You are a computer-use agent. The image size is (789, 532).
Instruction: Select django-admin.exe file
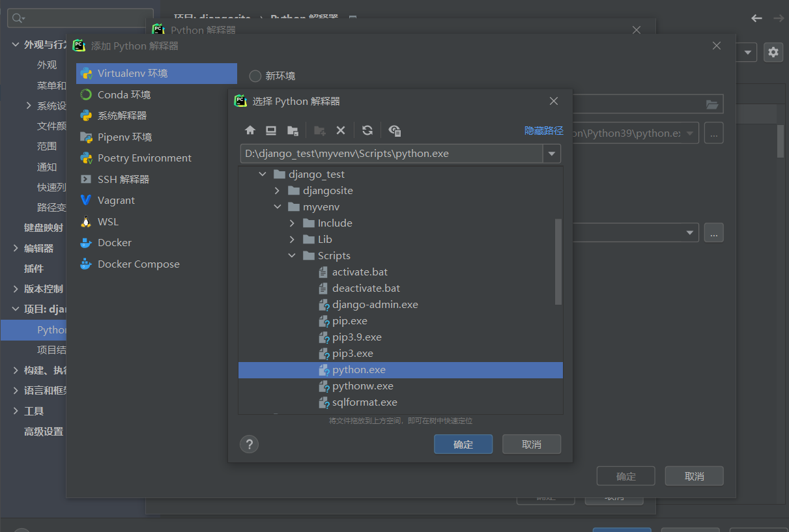(x=375, y=305)
